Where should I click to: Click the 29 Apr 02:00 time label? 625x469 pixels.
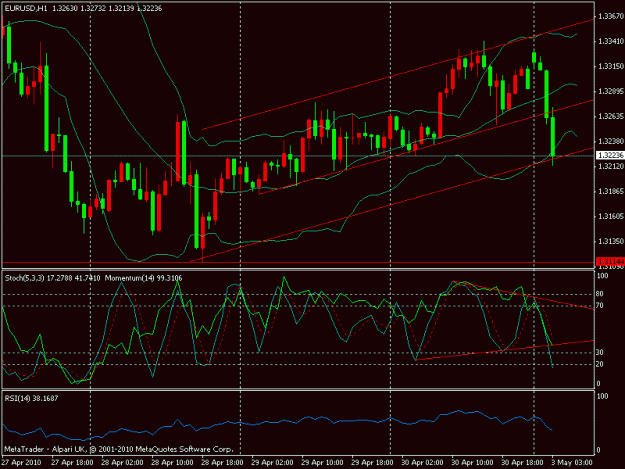(272, 462)
